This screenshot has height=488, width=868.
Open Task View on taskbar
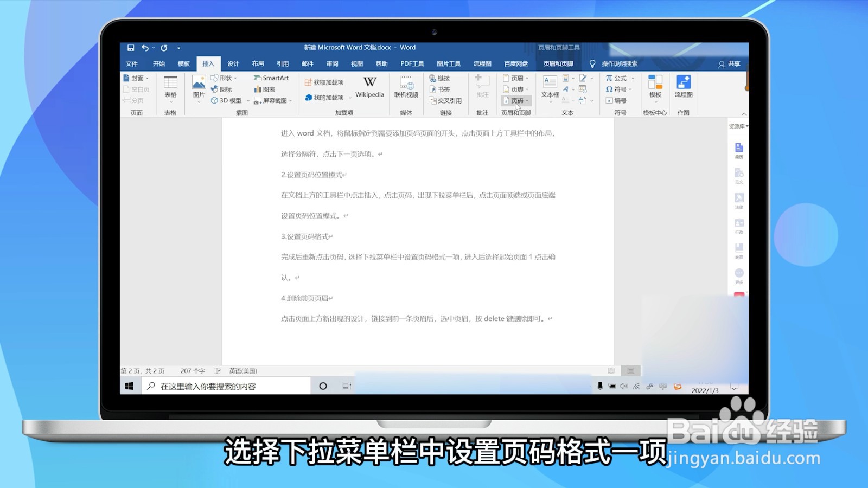tap(347, 386)
